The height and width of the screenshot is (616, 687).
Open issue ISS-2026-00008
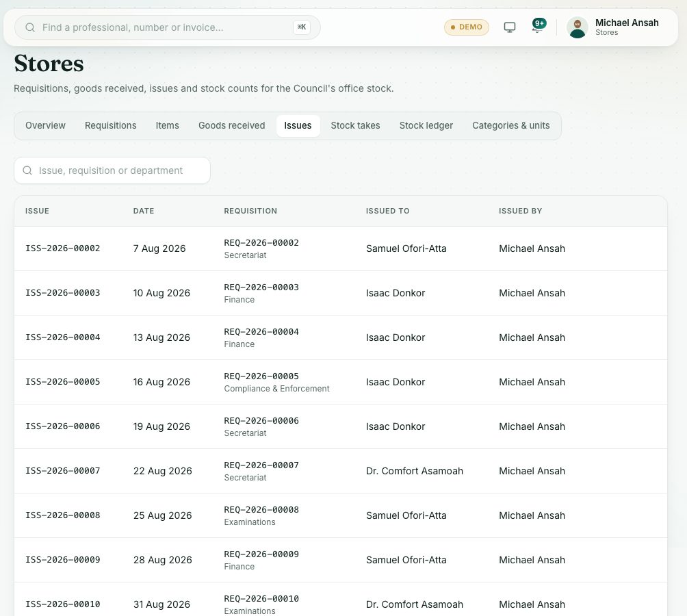click(x=63, y=515)
